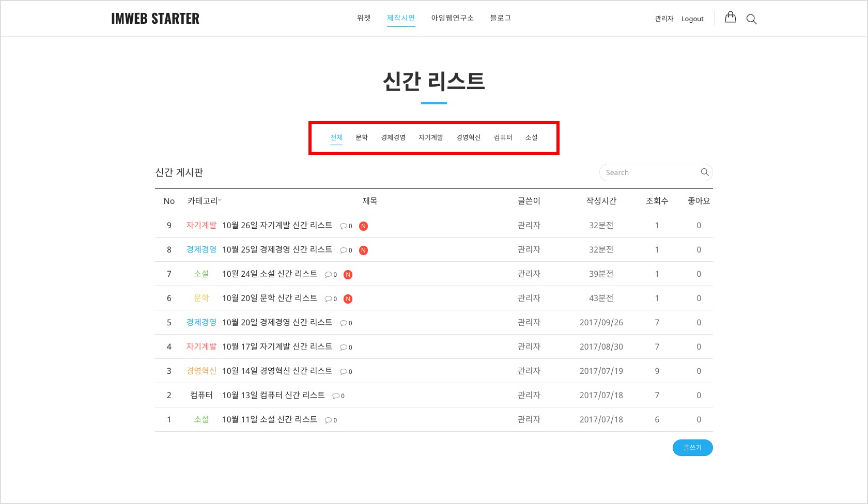The image size is (868, 504).
Task: Click the red N badge on post 8
Action: (364, 250)
